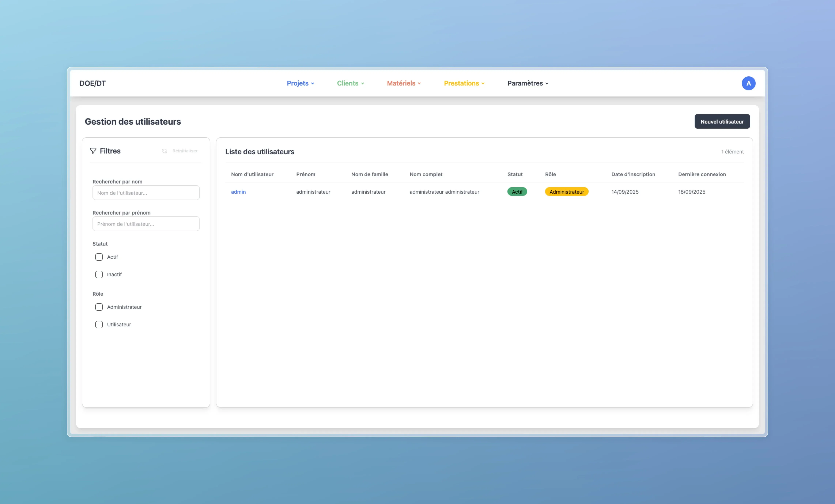This screenshot has height=504, width=835.
Task: Tick the Utilisateur role checkbox
Action: click(x=99, y=325)
